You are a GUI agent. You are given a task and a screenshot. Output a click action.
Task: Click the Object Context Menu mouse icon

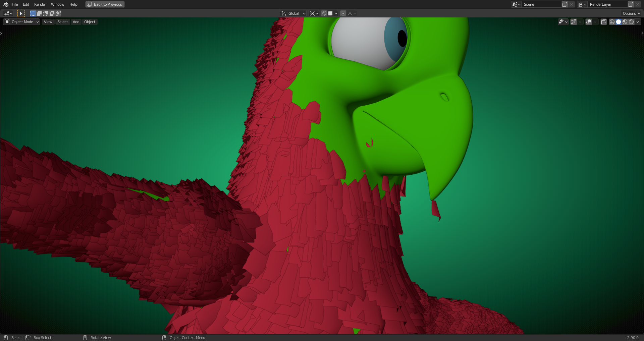point(164,338)
